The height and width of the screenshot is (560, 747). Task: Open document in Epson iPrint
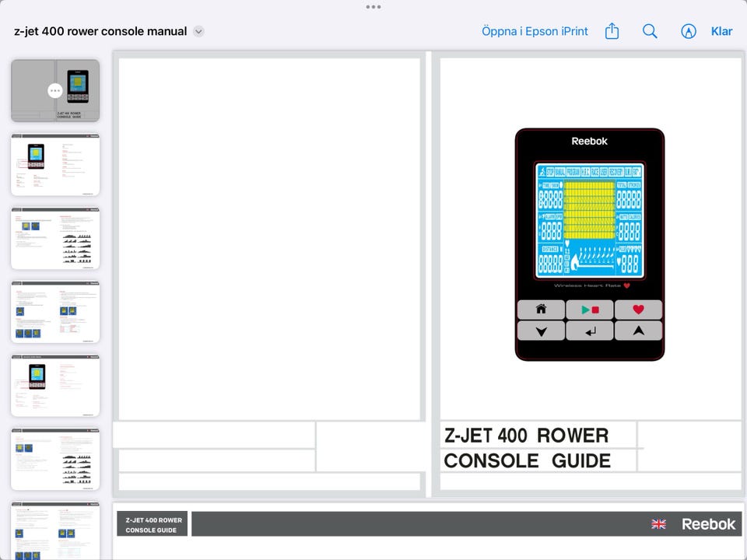pos(535,31)
